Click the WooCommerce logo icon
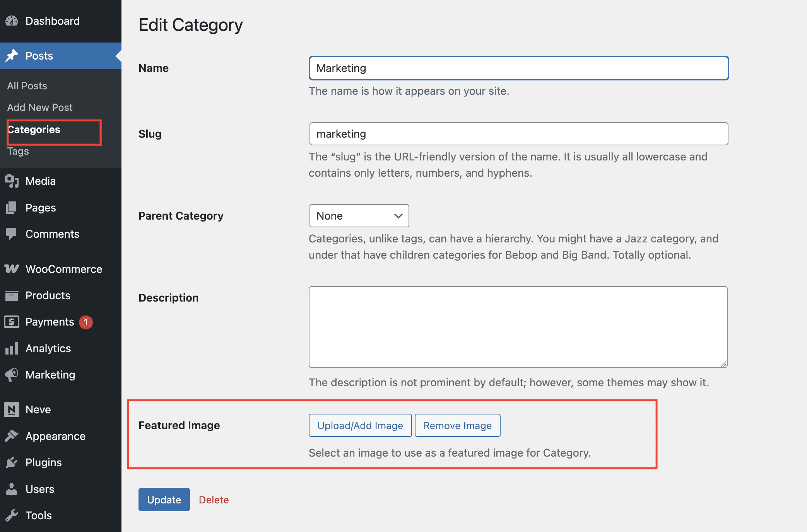Viewport: 807px width, 532px height. (12, 269)
